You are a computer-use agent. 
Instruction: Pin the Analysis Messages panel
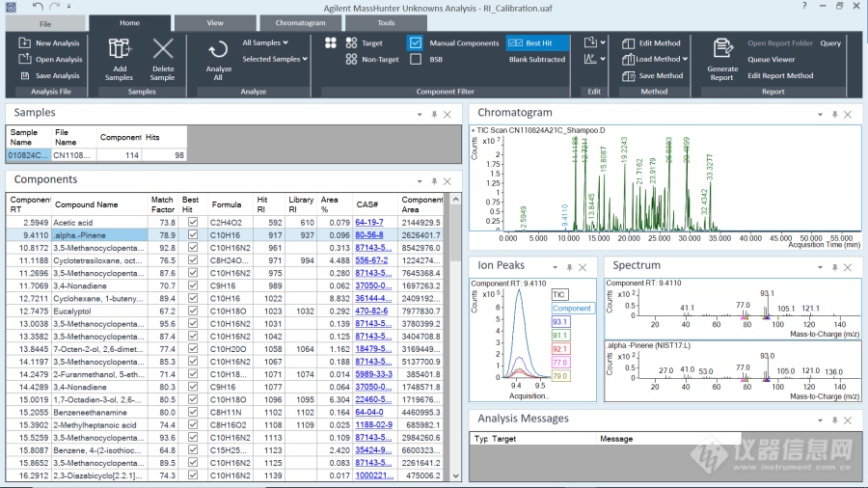tap(835, 420)
